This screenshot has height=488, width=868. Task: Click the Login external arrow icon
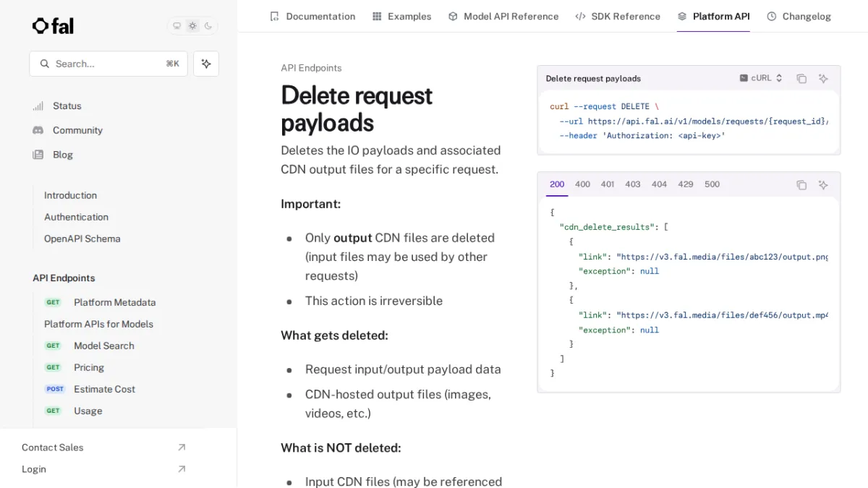click(x=182, y=469)
